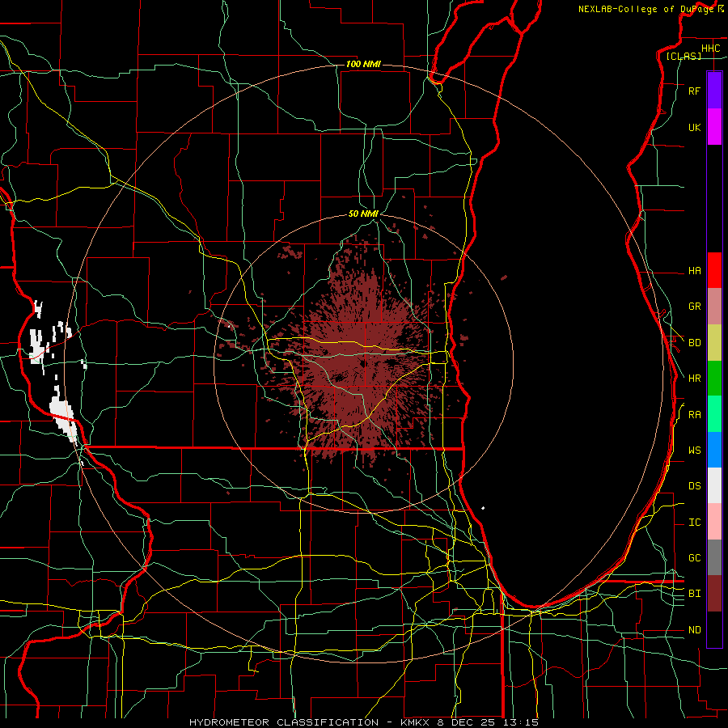Click the Hydrometeor Classification KMKX title text

pos(364,722)
